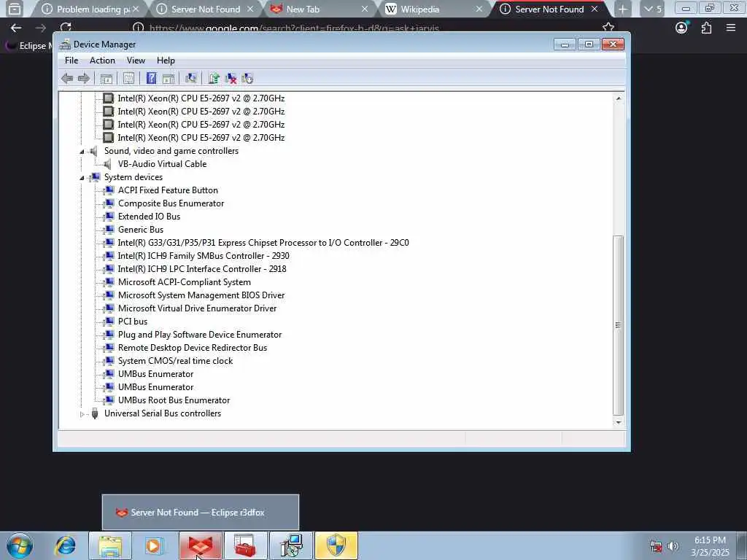The width and height of the screenshot is (747, 560).
Task: Open the browser Extensions puzzle icon
Action: pyautogui.click(x=706, y=28)
